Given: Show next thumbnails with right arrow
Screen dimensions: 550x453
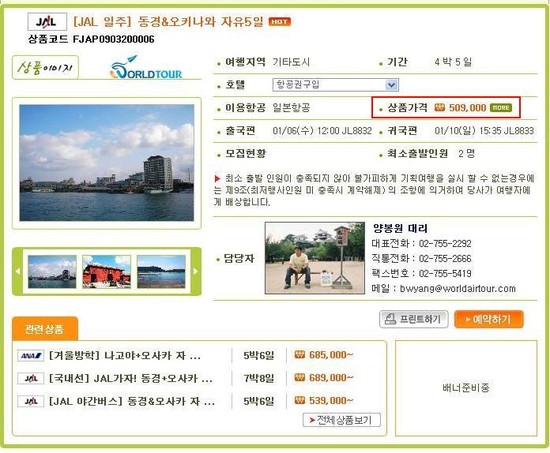Looking at the screenshot, I should pyautogui.click(x=196, y=271).
